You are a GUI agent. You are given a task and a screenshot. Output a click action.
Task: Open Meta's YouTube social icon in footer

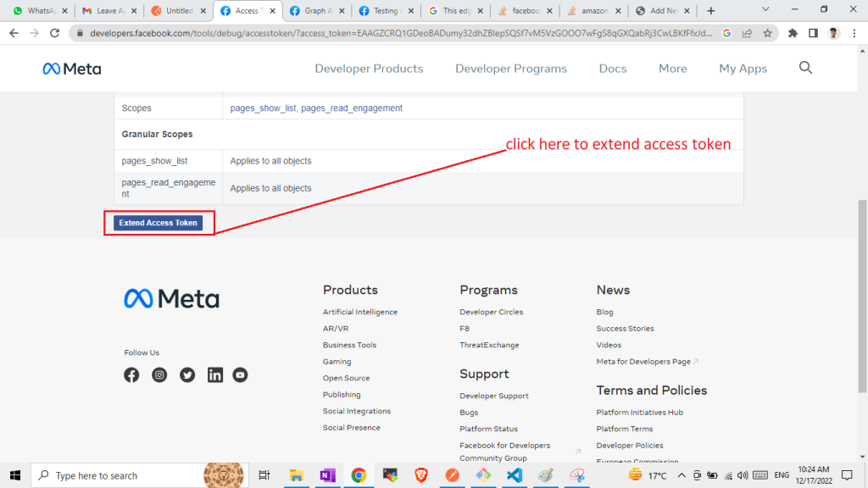pyautogui.click(x=241, y=374)
